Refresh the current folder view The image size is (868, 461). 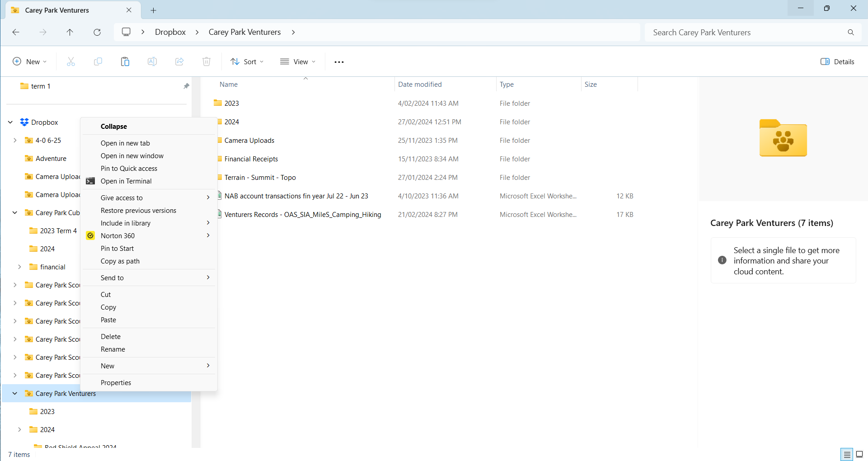(97, 32)
